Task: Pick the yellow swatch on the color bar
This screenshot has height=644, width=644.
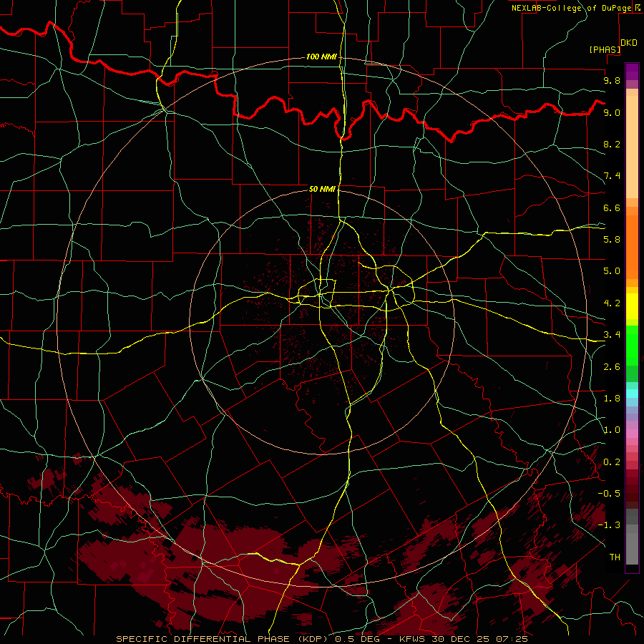Action: [632, 306]
